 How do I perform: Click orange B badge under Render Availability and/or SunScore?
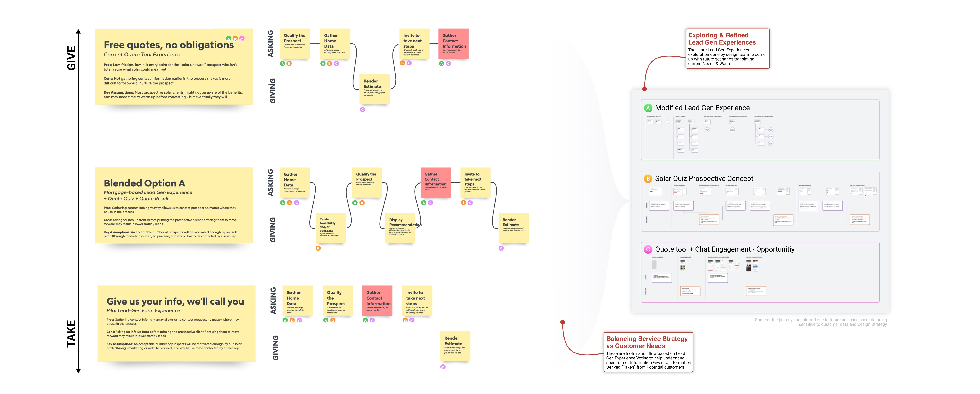(318, 248)
